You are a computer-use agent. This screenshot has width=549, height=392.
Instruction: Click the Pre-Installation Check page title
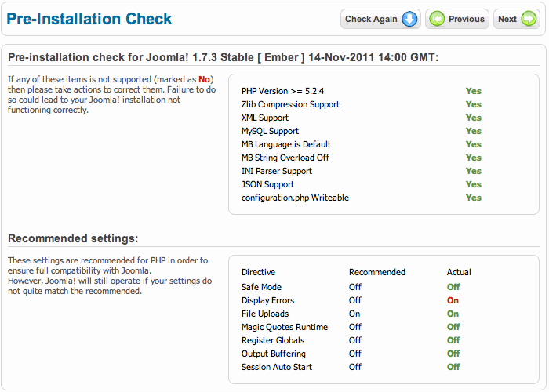pyautogui.click(x=89, y=19)
